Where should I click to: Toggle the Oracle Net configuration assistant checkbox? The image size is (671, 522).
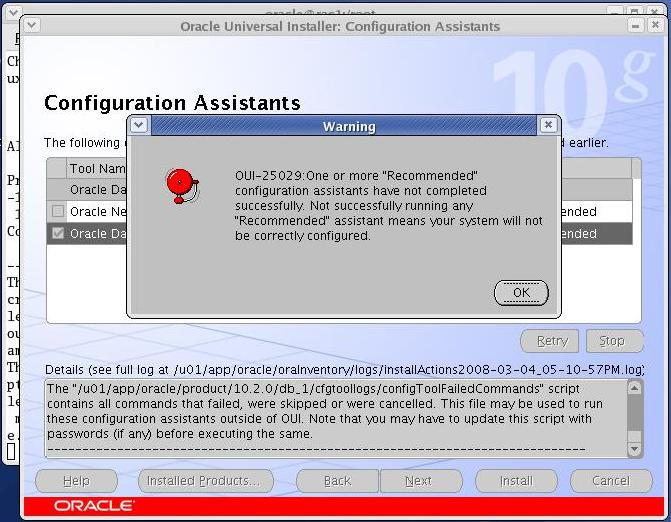point(58,211)
